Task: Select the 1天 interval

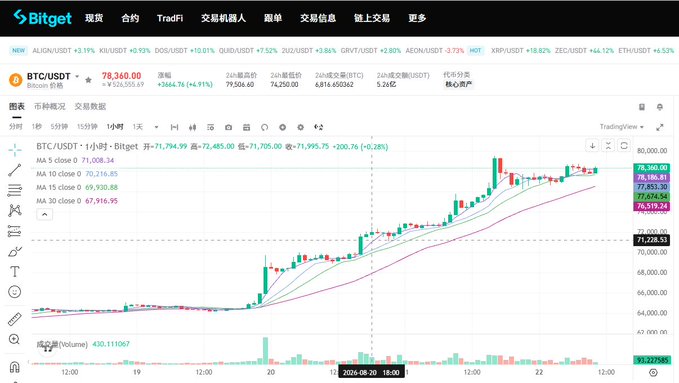Action: 138,127
